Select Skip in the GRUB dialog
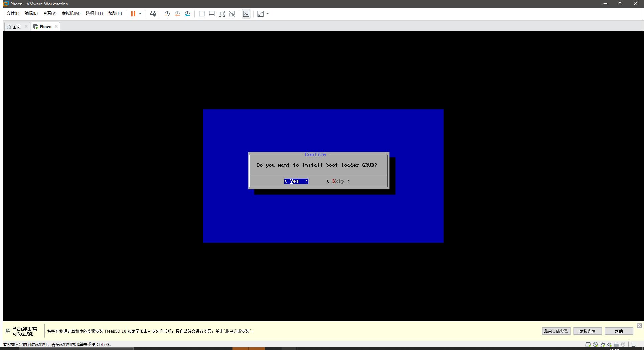Viewport: 644px width, 350px height. click(x=338, y=181)
